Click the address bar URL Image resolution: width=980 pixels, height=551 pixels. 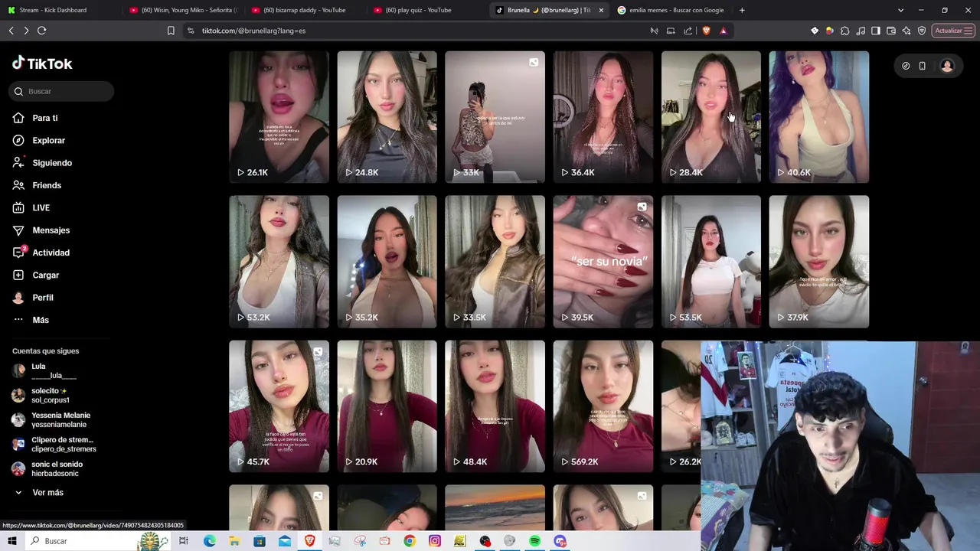(253, 31)
